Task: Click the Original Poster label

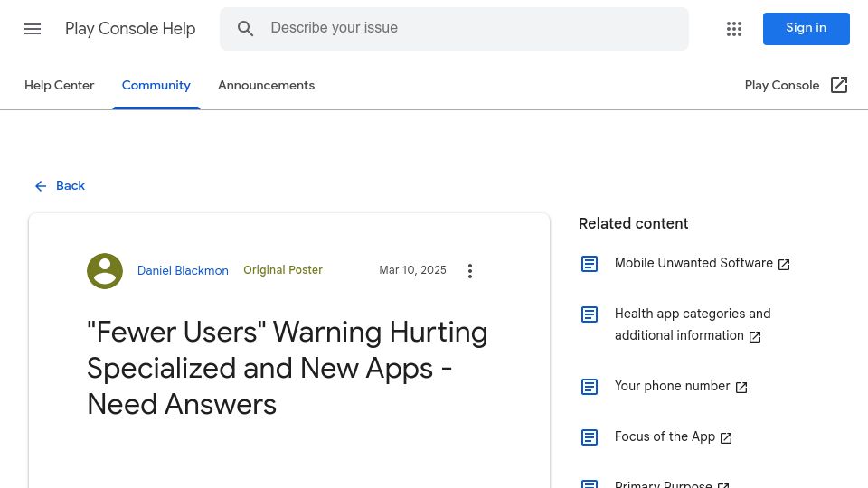Action: click(x=283, y=270)
